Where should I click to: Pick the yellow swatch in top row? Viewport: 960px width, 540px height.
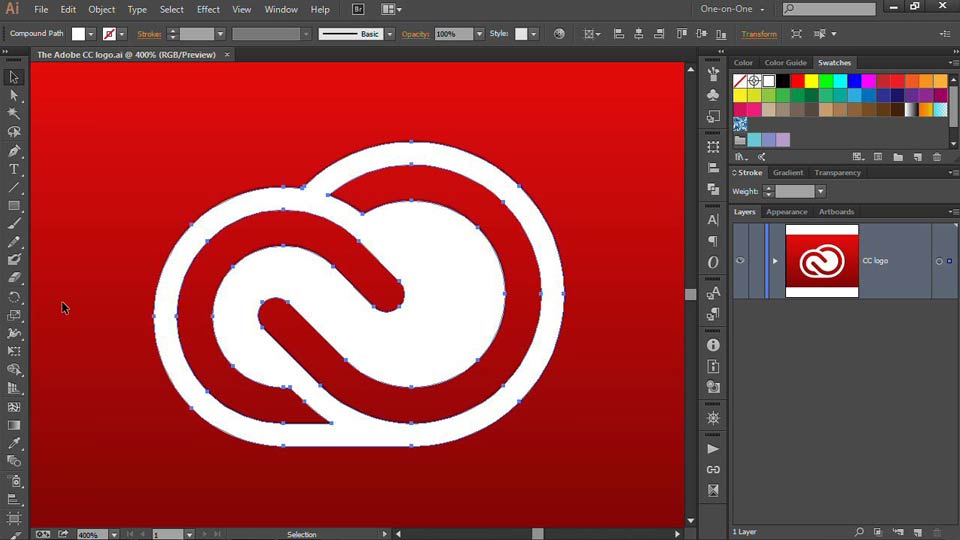coord(811,81)
